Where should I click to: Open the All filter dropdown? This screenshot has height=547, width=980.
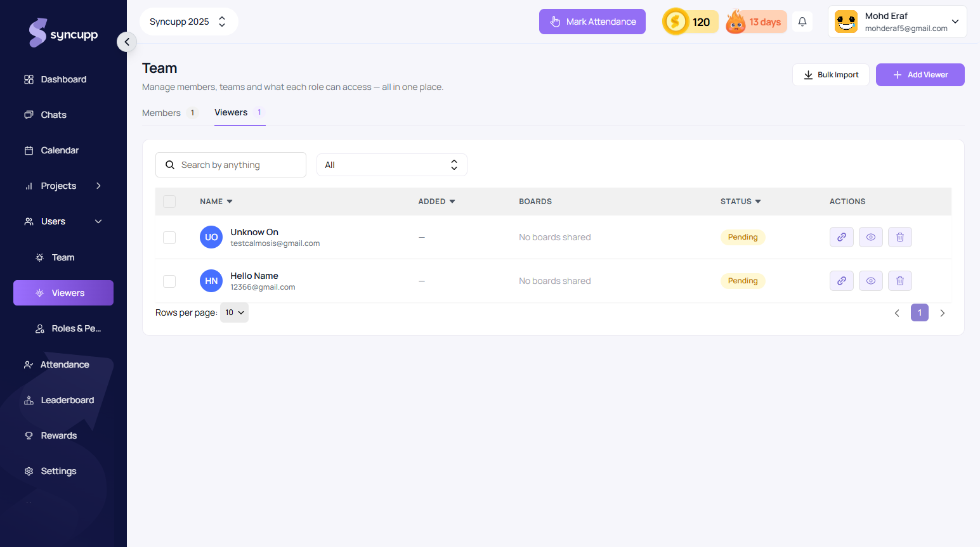pos(392,165)
